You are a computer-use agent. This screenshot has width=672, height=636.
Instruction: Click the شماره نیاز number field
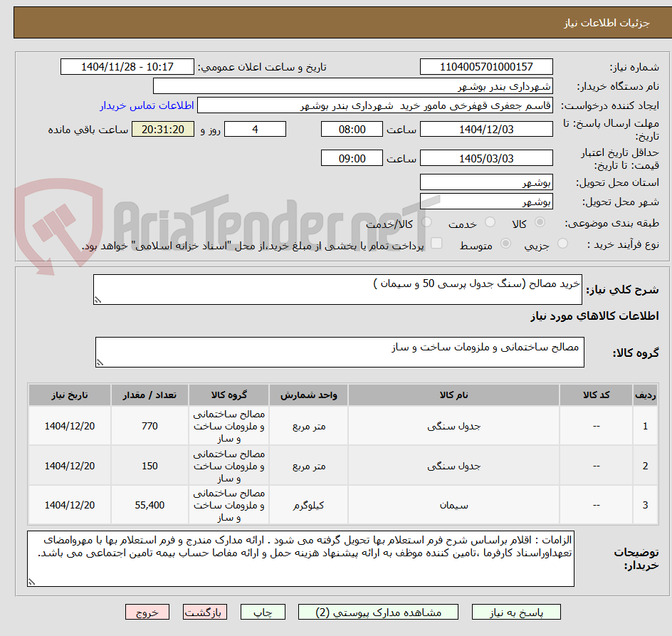(x=486, y=67)
